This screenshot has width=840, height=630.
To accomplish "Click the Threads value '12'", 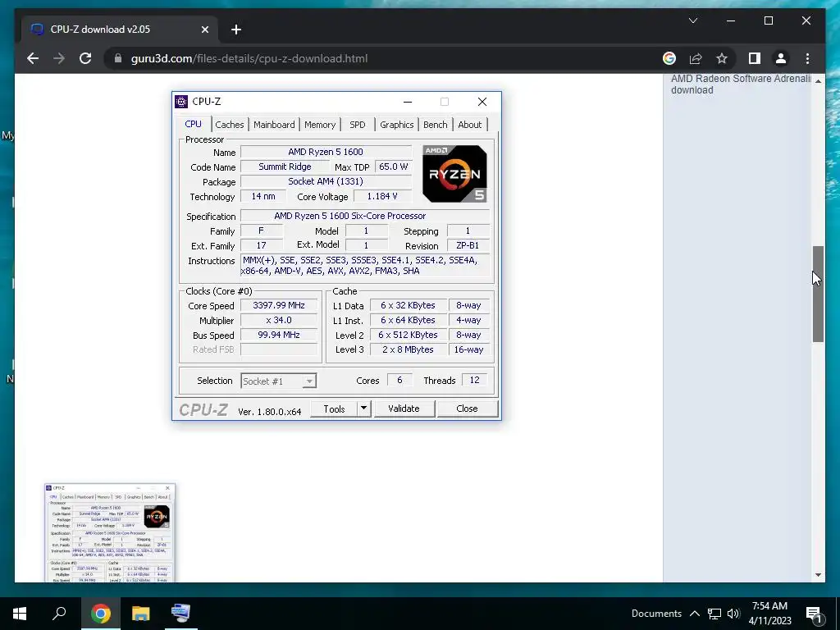I will pyautogui.click(x=475, y=381).
